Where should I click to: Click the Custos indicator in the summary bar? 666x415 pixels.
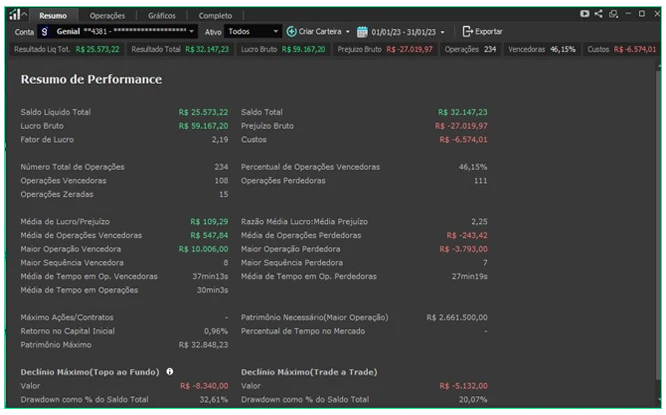coord(621,49)
